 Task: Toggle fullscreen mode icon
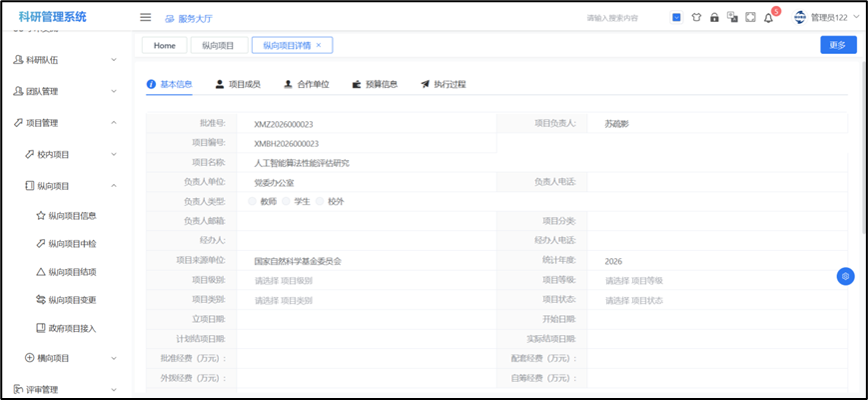[x=750, y=17]
